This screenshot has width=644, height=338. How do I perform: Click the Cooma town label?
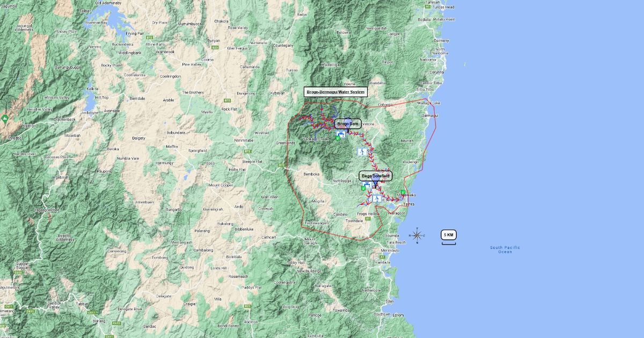(207, 59)
